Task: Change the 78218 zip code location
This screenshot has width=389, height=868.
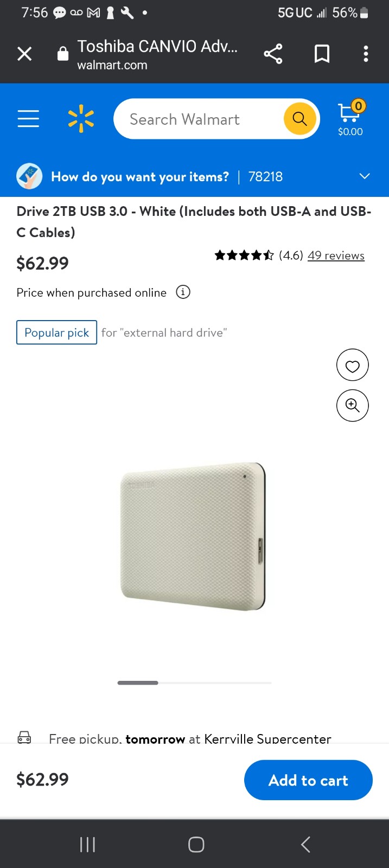Action: point(265,177)
